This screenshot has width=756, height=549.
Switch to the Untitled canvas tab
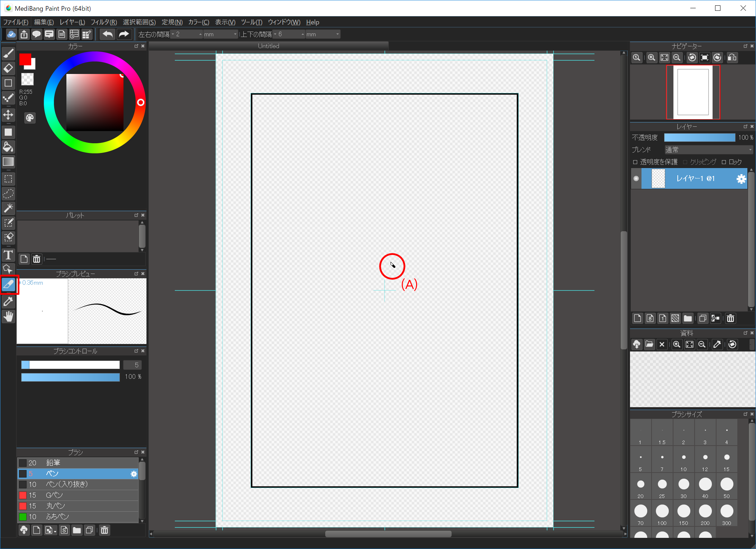pos(269,46)
